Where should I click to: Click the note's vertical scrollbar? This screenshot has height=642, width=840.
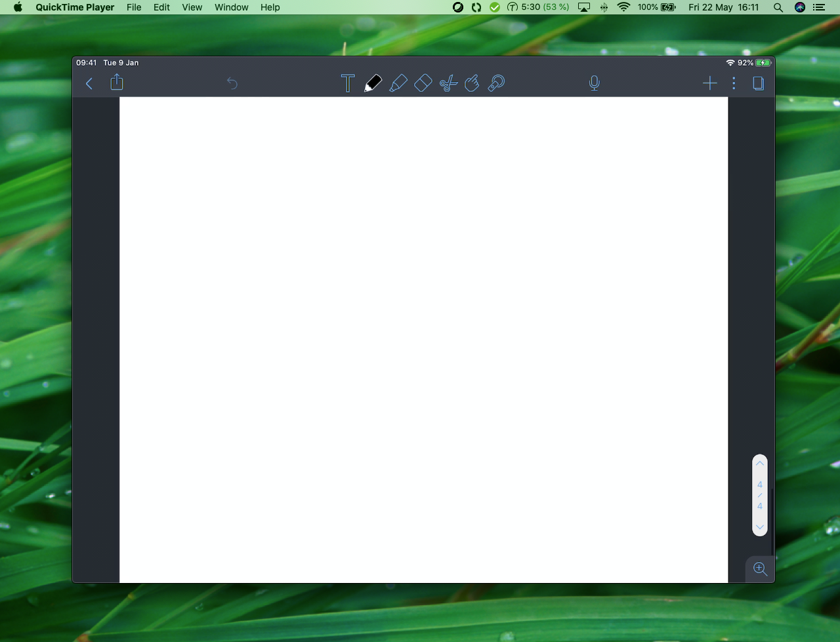click(x=772, y=521)
